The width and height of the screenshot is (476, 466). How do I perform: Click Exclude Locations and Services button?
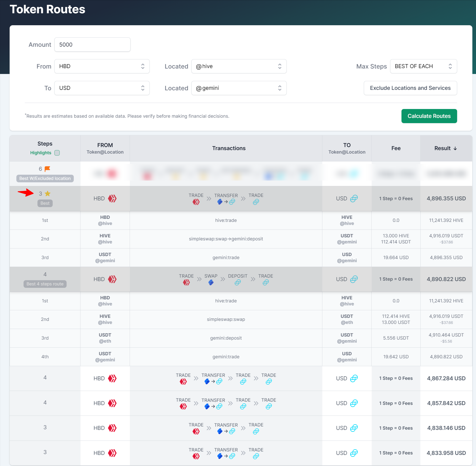(x=410, y=88)
